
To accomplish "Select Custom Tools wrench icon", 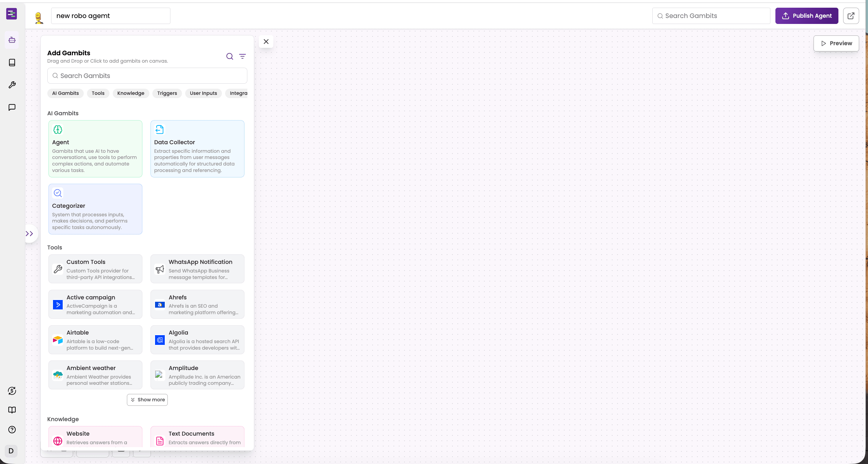I will tap(58, 269).
